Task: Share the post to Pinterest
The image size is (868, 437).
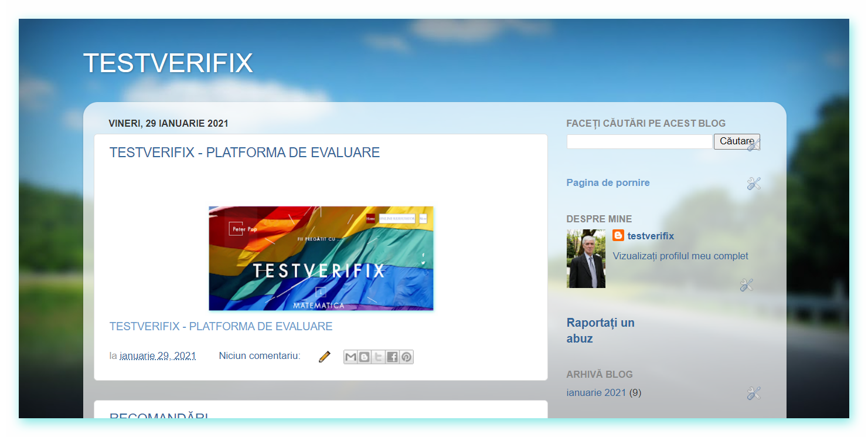Action: (x=407, y=357)
